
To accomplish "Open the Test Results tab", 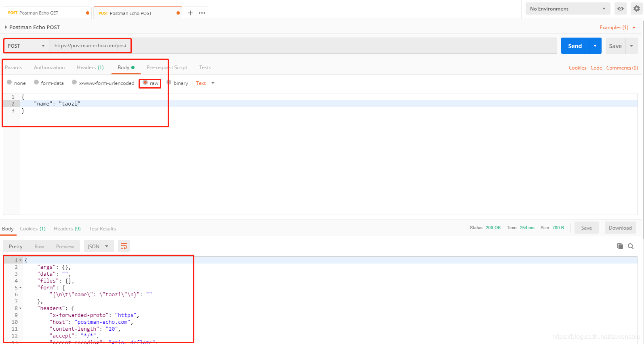I will point(102,229).
